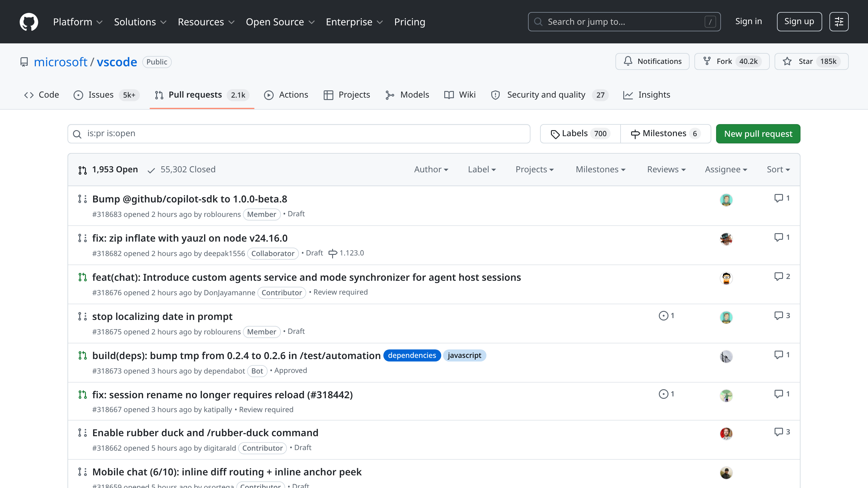Open comments on Bump copilot-sdk pull request
Screen dimensions: 868x488
[x=782, y=198]
